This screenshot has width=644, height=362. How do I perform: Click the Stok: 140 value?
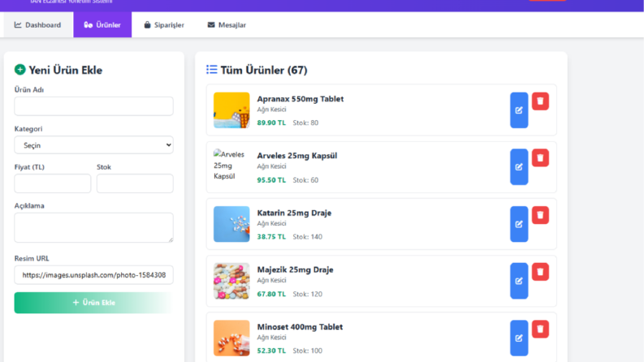coord(307,237)
